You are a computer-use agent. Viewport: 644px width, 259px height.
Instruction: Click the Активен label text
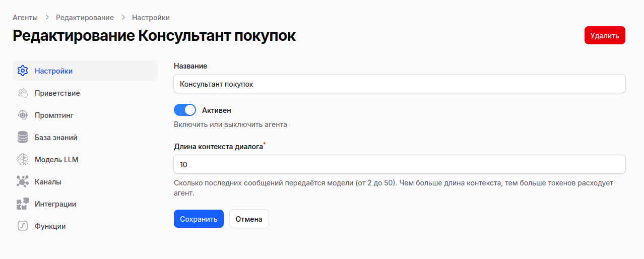(216, 110)
